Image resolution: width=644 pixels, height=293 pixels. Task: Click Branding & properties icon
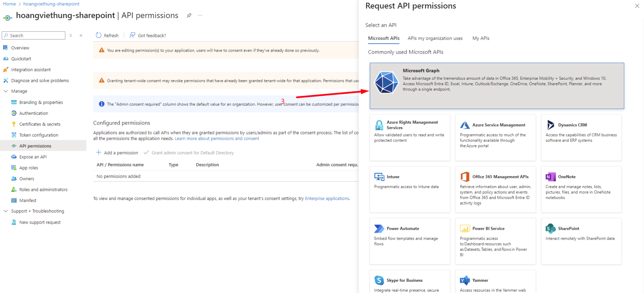point(14,102)
